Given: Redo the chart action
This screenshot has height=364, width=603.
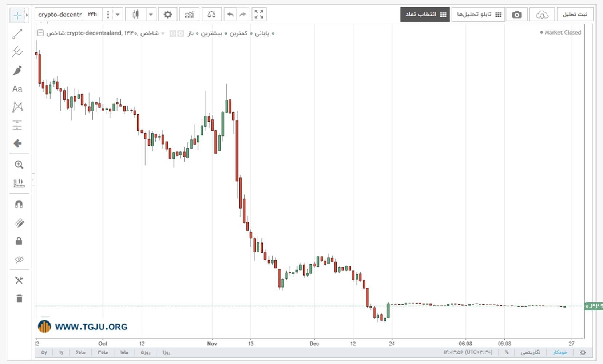Looking at the screenshot, I should click(243, 15).
